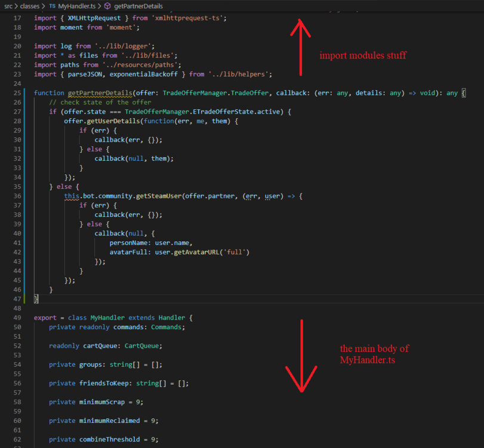This screenshot has height=448, width=484.
Task: Open the classes breadcrumb folder
Action: coord(30,6)
